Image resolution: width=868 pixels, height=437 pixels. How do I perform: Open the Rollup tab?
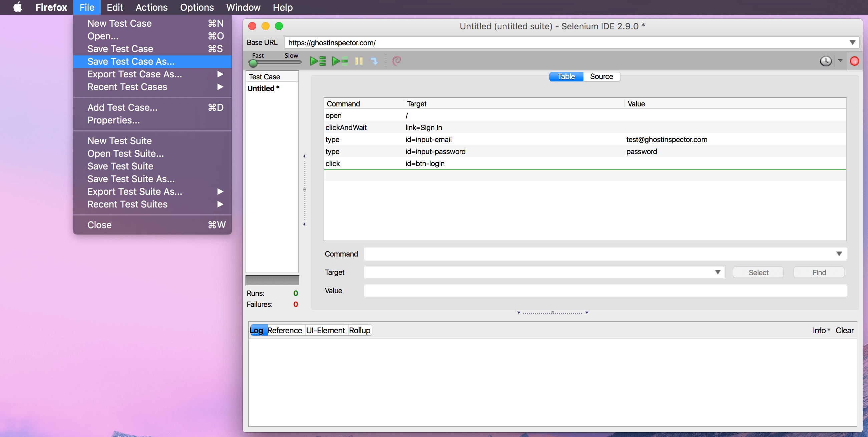click(360, 331)
